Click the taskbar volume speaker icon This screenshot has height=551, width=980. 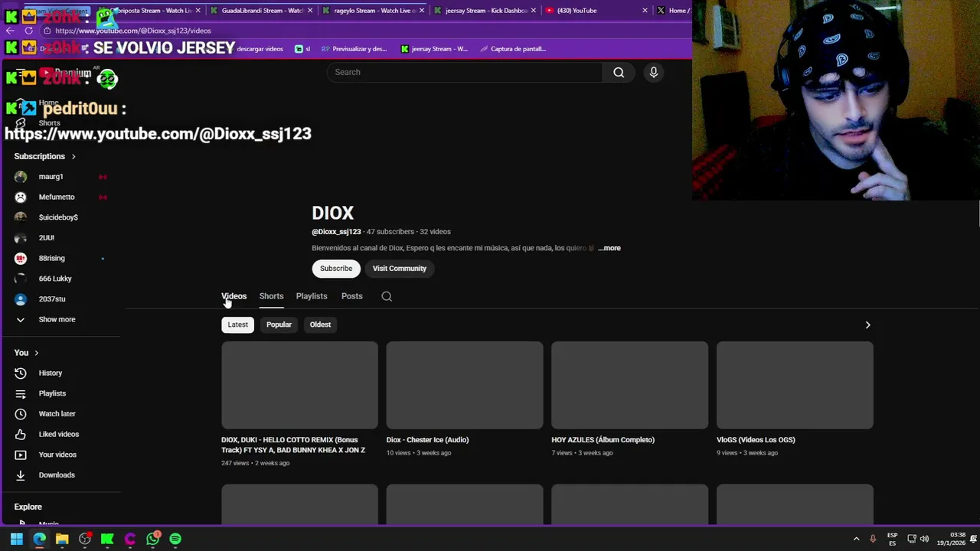click(x=924, y=539)
